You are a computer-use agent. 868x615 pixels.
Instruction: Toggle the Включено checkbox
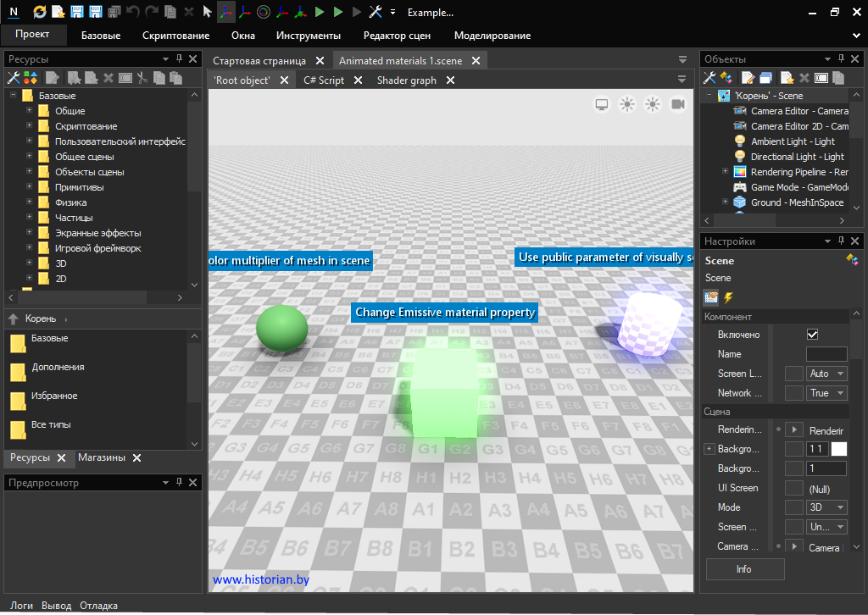point(812,335)
